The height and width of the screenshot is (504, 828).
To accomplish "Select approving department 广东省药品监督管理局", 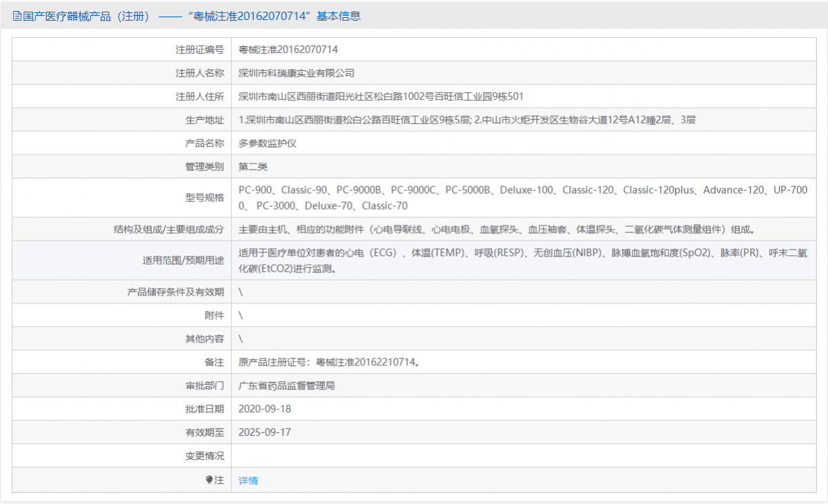I will click(x=287, y=385).
